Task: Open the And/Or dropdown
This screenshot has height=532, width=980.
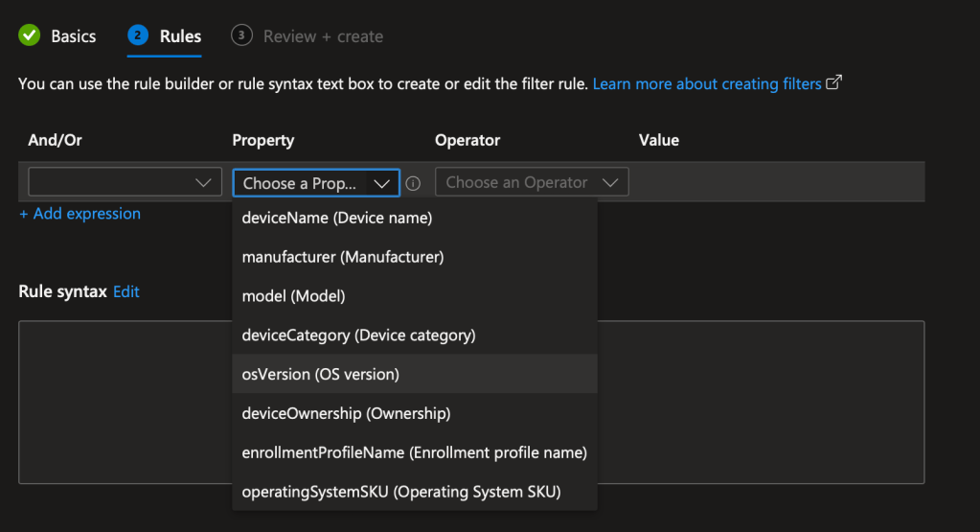Action: pyautogui.click(x=125, y=182)
